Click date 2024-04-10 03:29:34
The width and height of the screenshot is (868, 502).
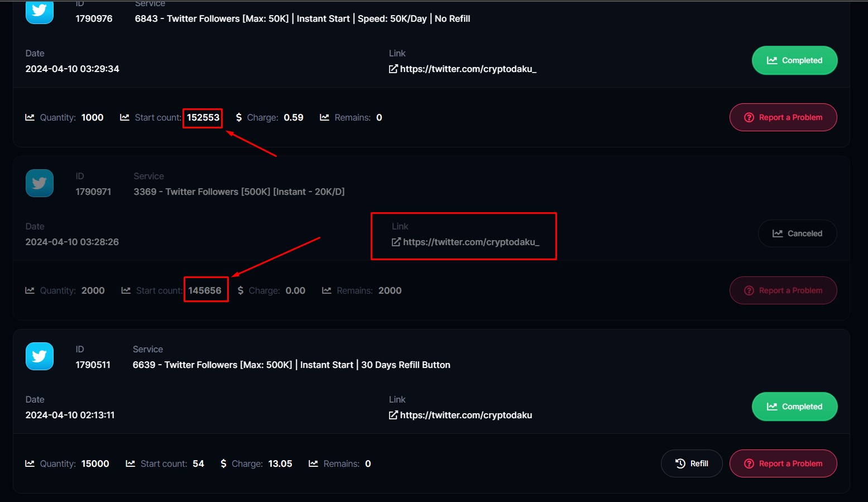coord(73,69)
